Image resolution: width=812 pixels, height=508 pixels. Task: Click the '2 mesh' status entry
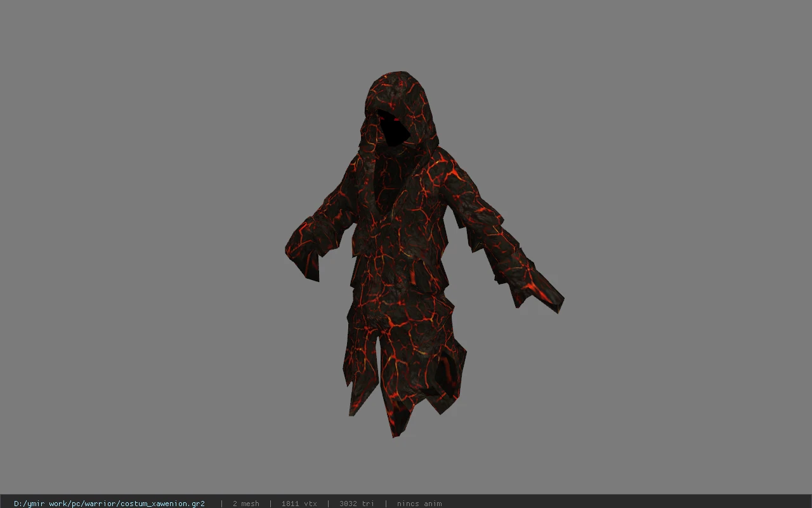[x=246, y=504]
